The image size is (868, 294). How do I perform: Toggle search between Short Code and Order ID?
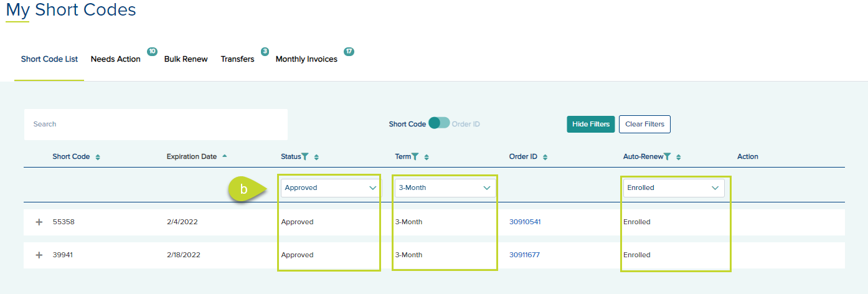click(x=439, y=123)
